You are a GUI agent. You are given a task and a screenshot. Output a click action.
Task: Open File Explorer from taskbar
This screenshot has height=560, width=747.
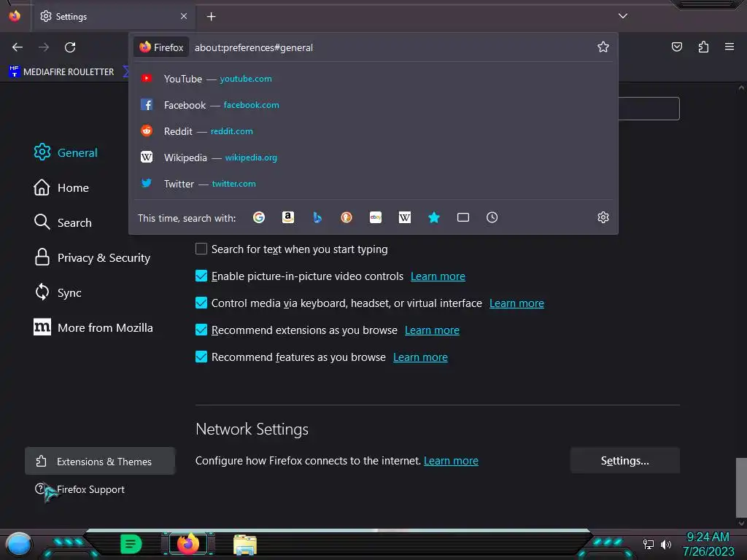(245, 544)
